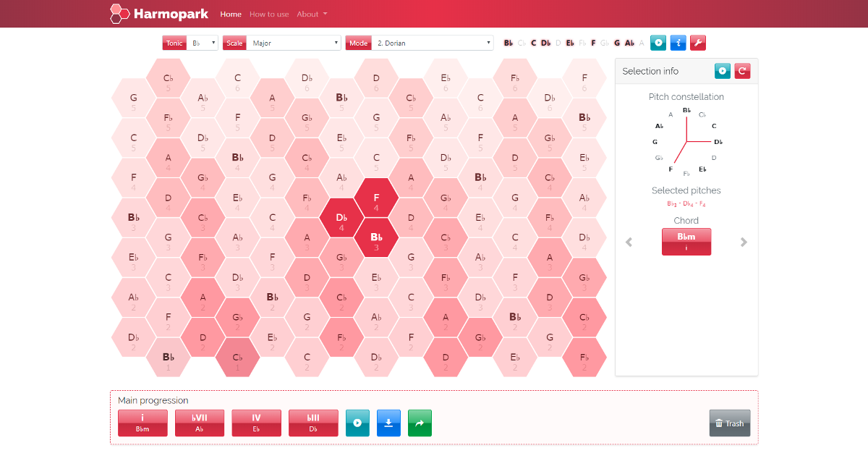This screenshot has height=456, width=868.
Task: Click Db in the pitch constellation
Action: (x=718, y=142)
